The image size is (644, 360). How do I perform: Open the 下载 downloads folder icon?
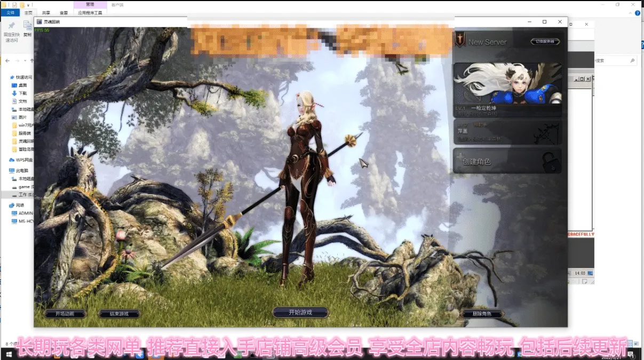point(14,93)
